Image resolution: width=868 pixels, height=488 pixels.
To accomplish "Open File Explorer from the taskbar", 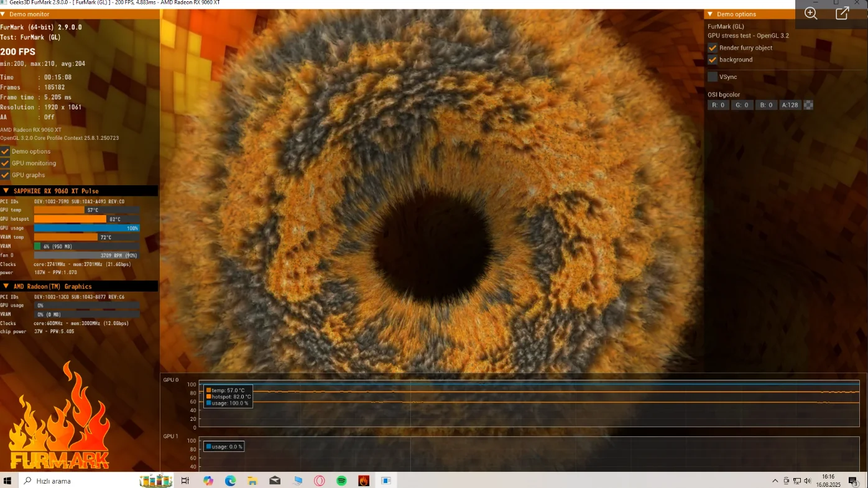I will coord(252,481).
